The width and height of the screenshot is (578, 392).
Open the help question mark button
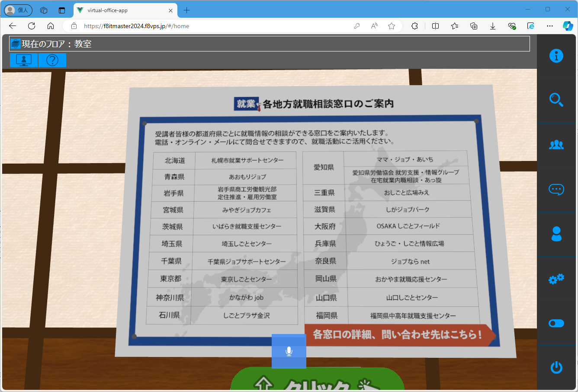[52, 60]
